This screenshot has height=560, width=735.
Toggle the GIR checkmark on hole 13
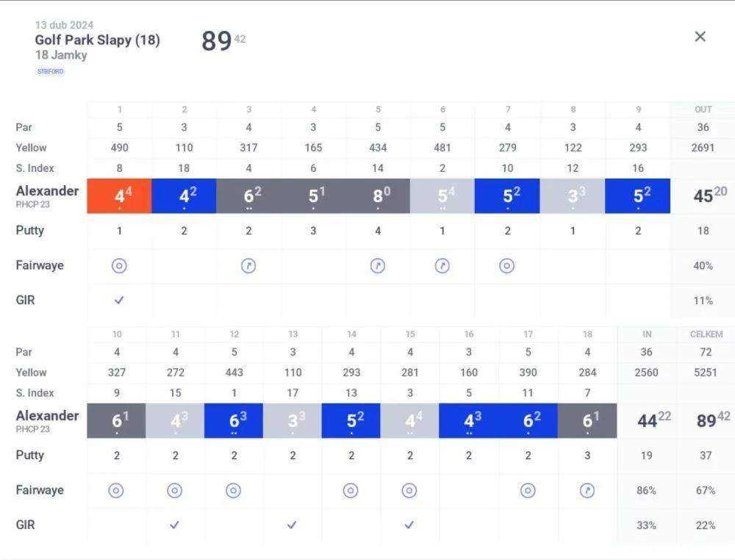(292, 525)
